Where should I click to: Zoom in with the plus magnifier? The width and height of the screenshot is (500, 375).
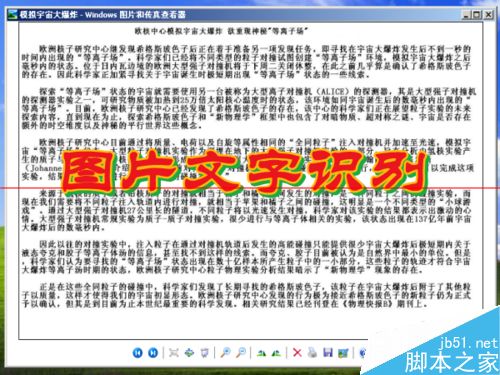tap(226, 352)
